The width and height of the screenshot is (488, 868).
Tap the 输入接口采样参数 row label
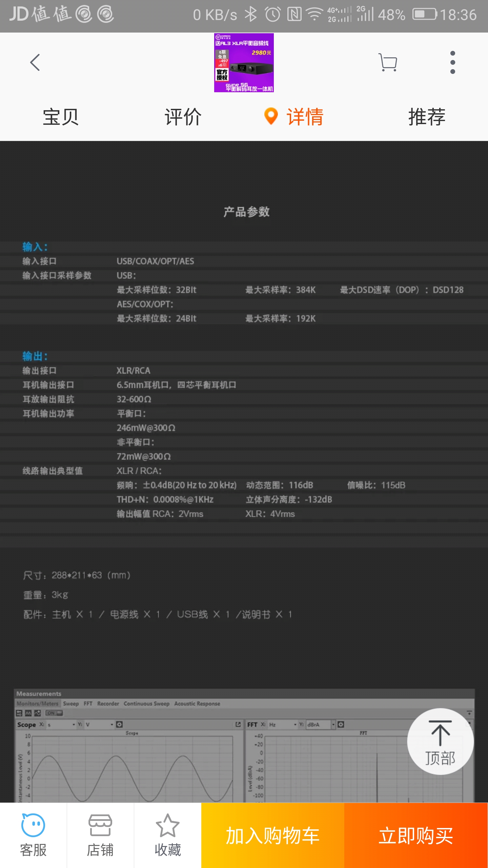[57, 276]
